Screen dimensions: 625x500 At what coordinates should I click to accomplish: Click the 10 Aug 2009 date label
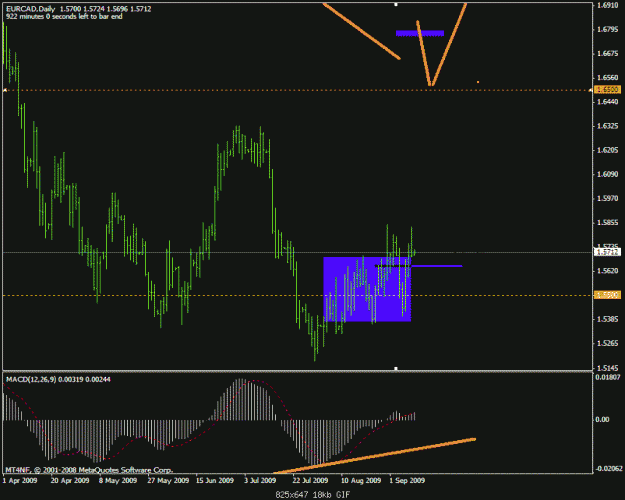(x=361, y=480)
